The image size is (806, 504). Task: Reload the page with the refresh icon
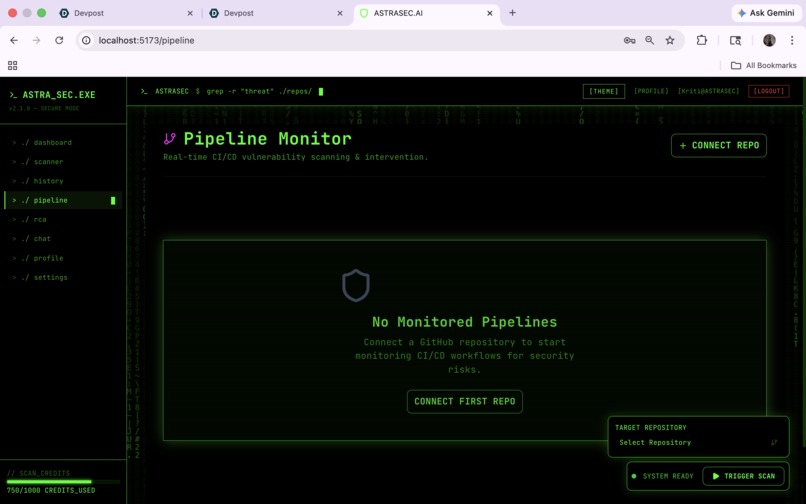59,40
